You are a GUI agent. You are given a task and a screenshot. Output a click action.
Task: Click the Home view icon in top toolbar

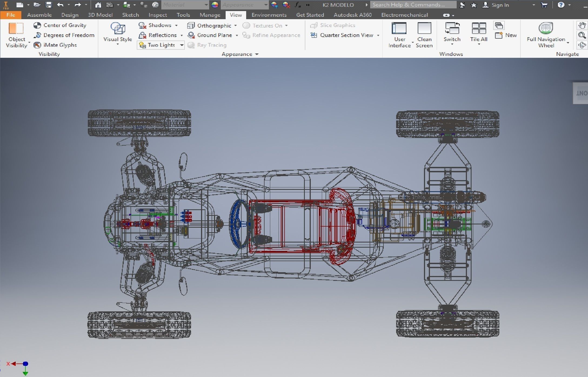coord(98,5)
